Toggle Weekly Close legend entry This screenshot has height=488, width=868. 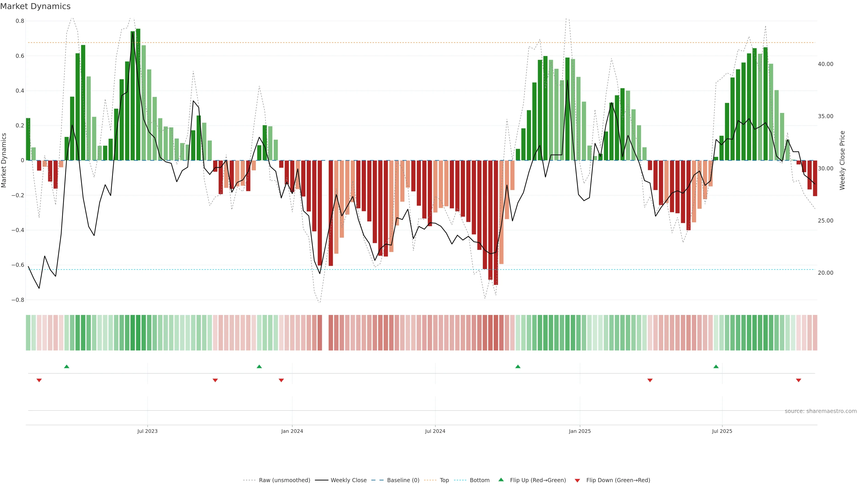point(348,480)
